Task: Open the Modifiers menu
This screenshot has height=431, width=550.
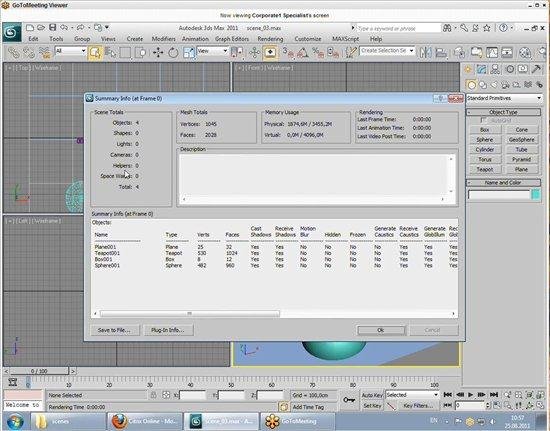Action: click(163, 39)
